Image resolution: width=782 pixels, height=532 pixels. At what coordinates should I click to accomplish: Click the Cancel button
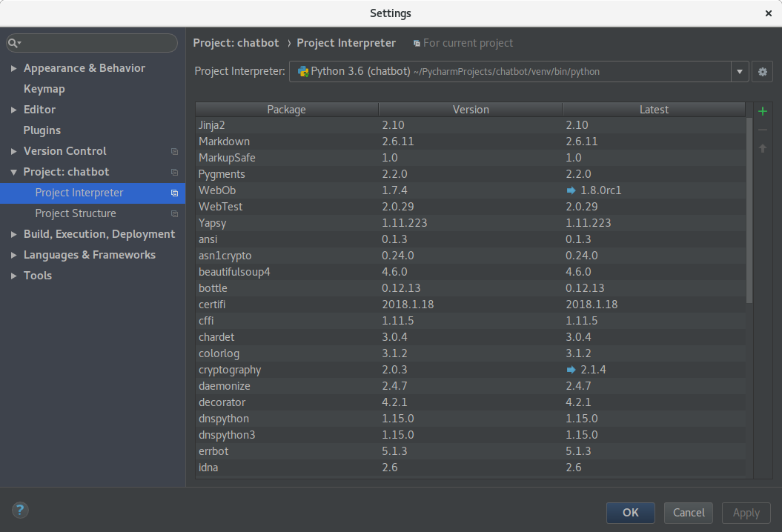tap(689, 513)
